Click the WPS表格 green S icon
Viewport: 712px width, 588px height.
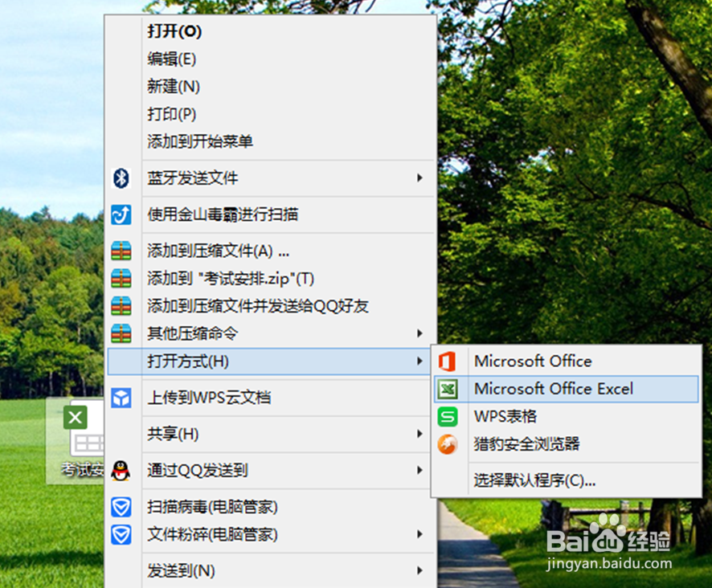[x=448, y=417]
